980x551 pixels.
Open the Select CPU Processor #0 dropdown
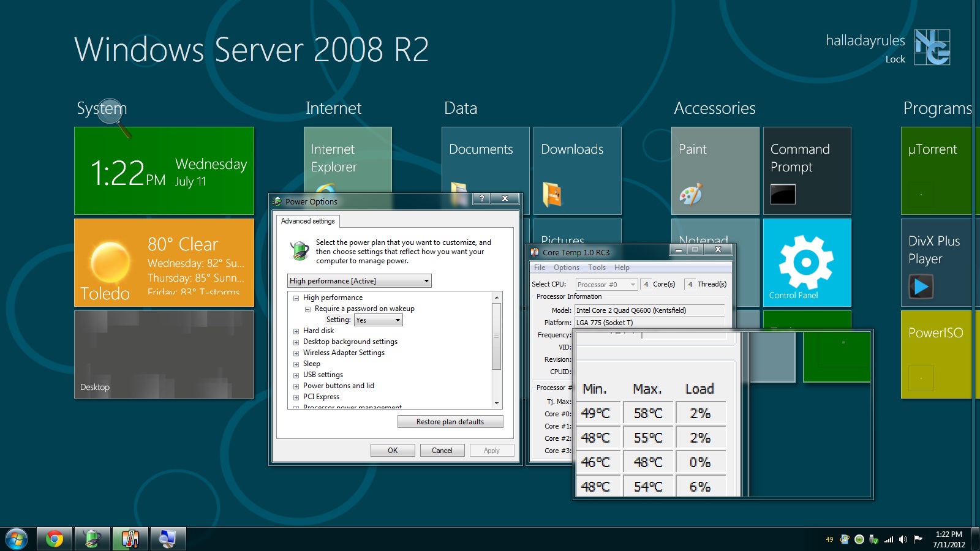(606, 285)
